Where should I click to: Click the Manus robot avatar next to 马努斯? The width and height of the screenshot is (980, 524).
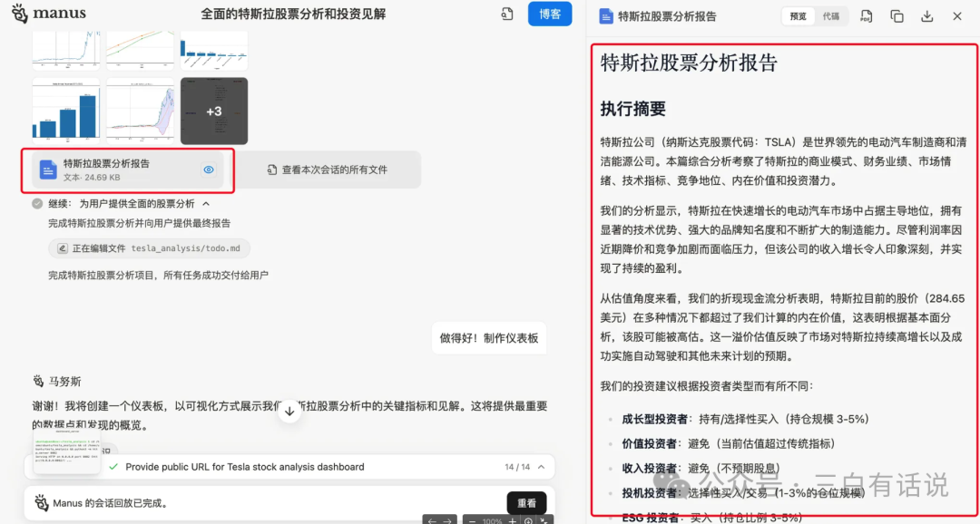38,381
